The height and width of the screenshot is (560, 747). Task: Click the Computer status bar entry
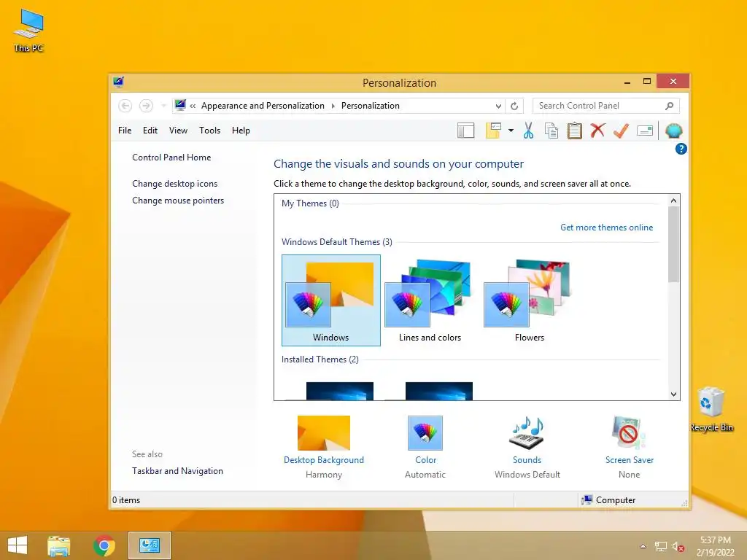click(x=609, y=500)
